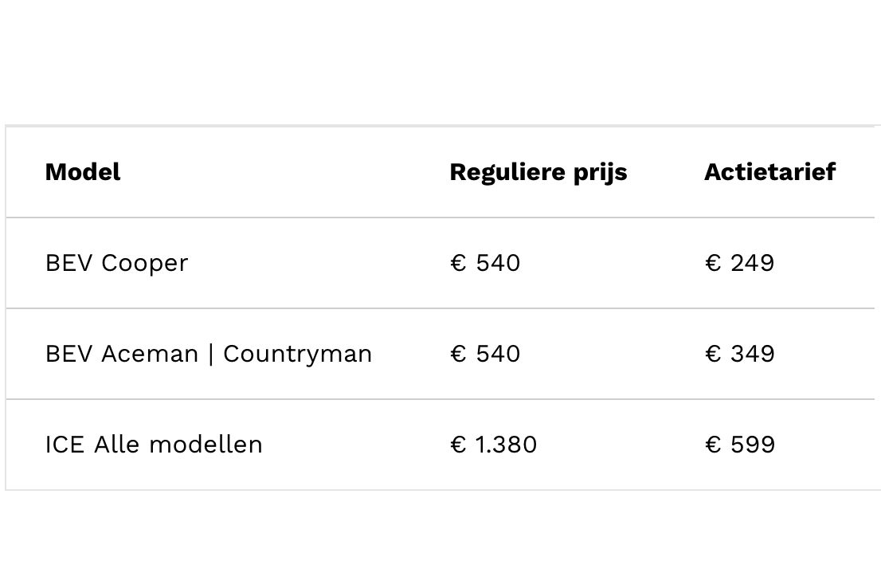The width and height of the screenshot is (881, 588).
Task: Click the Model column header
Action: [83, 172]
